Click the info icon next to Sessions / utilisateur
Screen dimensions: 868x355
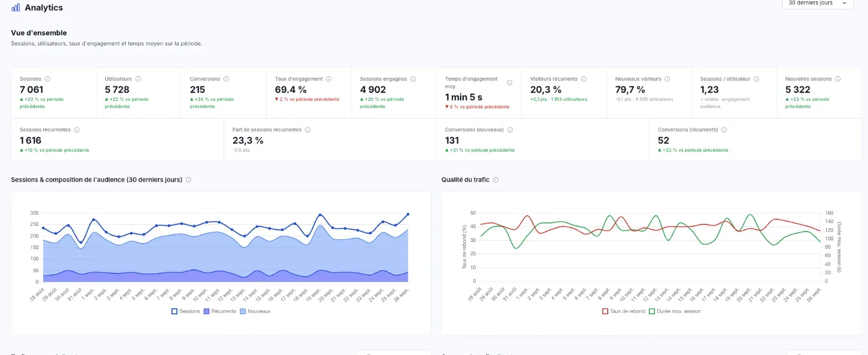(x=757, y=79)
